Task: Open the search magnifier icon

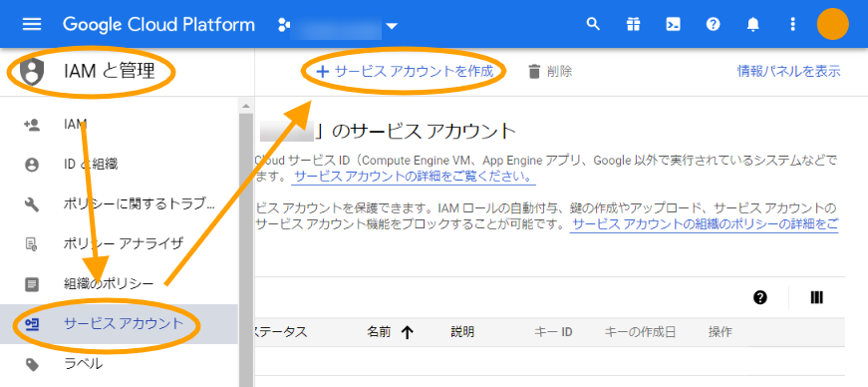Action: coord(593,24)
